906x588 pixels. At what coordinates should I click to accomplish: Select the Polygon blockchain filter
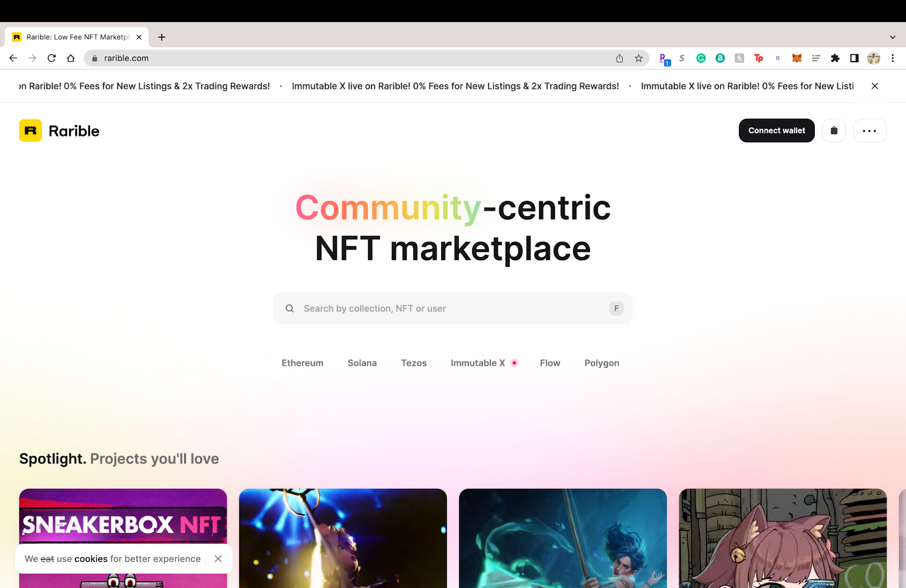click(x=602, y=363)
